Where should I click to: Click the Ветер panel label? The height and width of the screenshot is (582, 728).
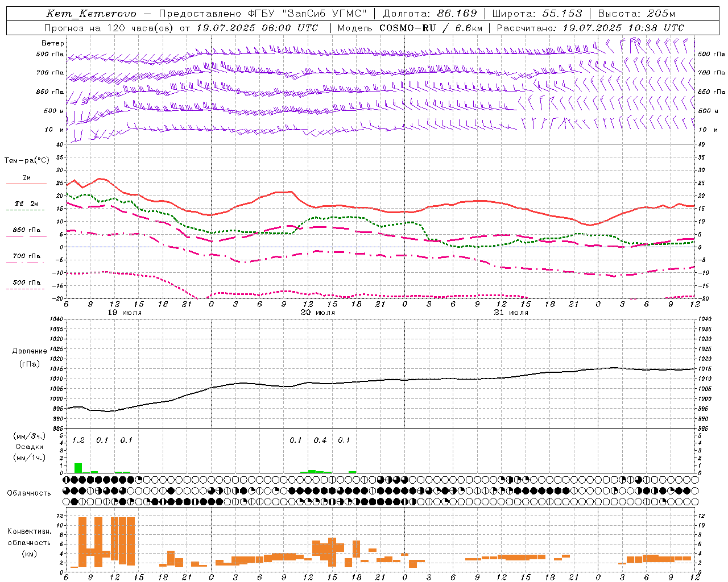53,43
